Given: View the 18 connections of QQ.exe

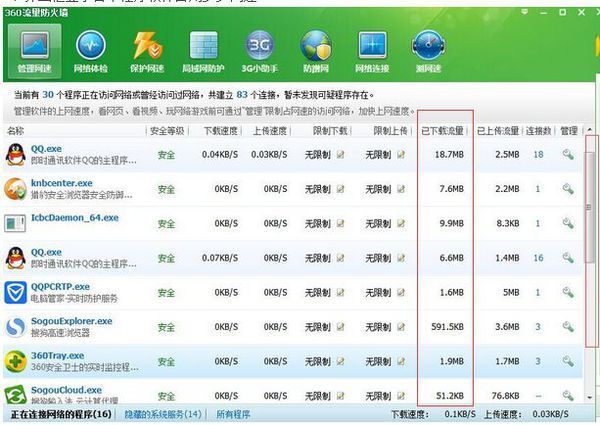Looking at the screenshot, I should pyautogui.click(x=538, y=154).
